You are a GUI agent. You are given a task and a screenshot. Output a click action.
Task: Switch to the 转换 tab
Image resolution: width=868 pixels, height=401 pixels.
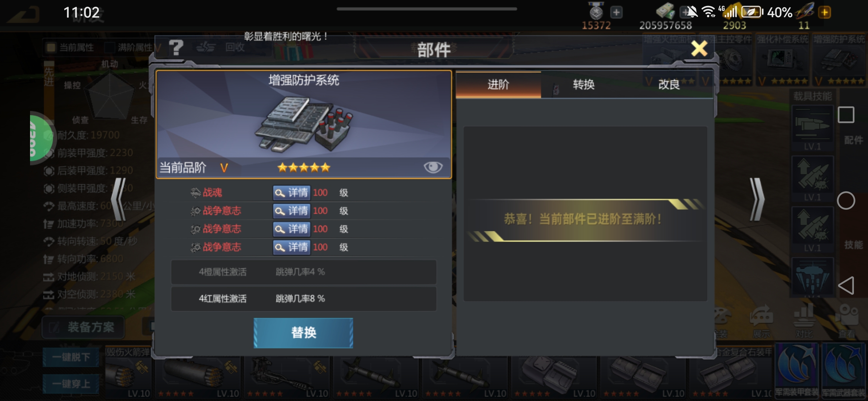point(583,85)
